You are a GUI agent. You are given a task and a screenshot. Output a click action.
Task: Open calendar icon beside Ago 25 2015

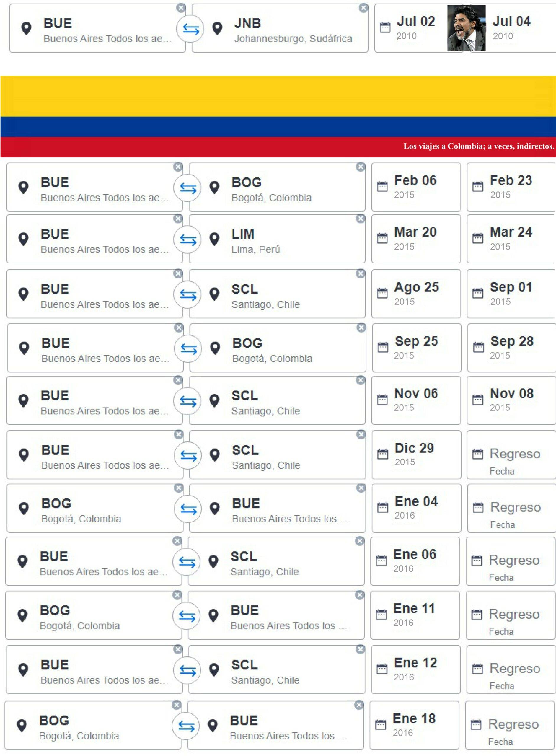pos(382,294)
